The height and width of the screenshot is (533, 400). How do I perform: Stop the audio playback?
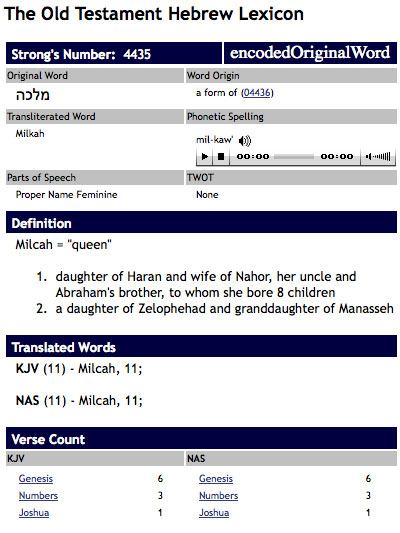[x=221, y=157]
